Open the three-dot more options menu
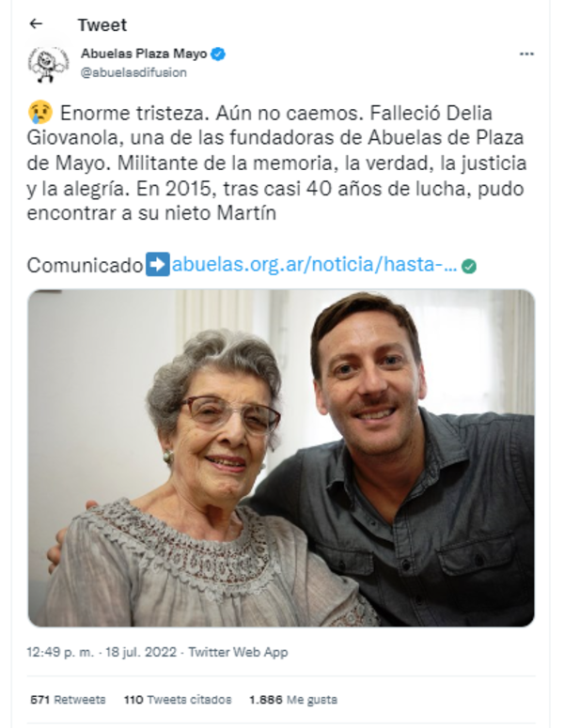This screenshot has width=564, height=728. click(525, 54)
